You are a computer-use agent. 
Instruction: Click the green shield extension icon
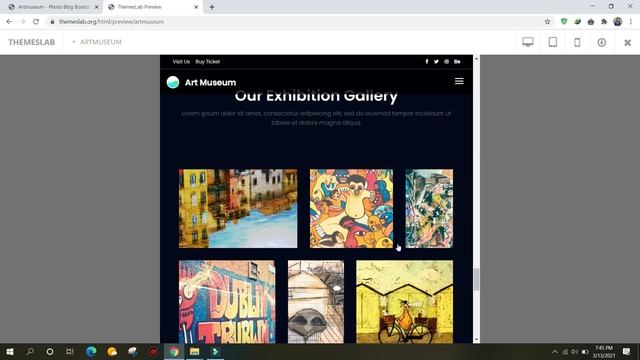click(564, 22)
